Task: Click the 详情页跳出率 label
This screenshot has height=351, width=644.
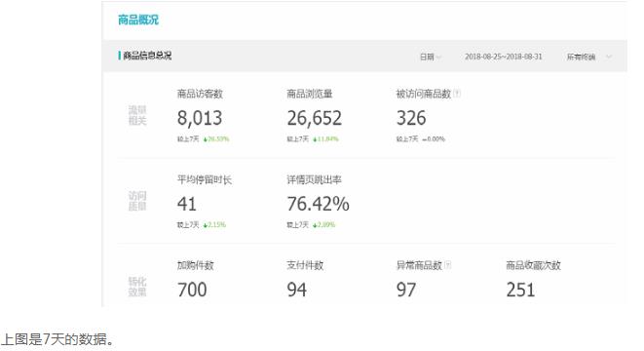Action: pos(314,179)
